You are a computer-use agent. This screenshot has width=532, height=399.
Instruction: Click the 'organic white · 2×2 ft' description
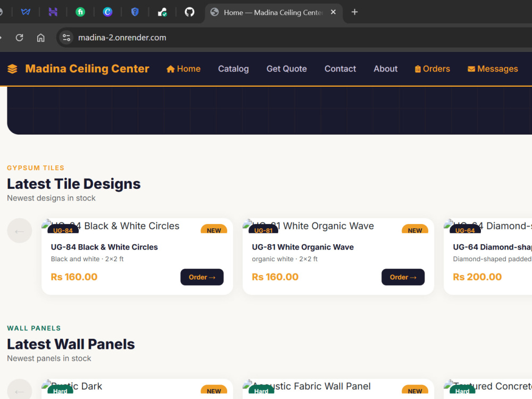pyautogui.click(x=285, y=259)
